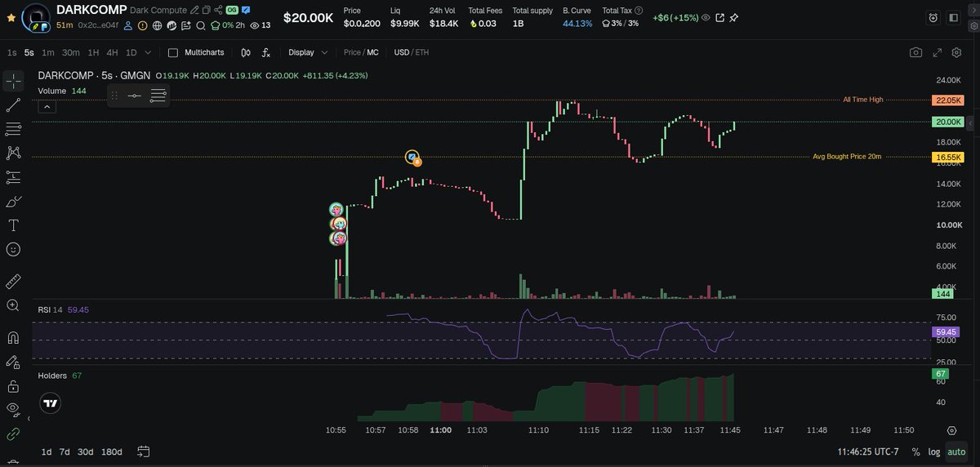Select the crosshair cursor tool
Viewport: 980px width, 467px height.
point(13,81)
